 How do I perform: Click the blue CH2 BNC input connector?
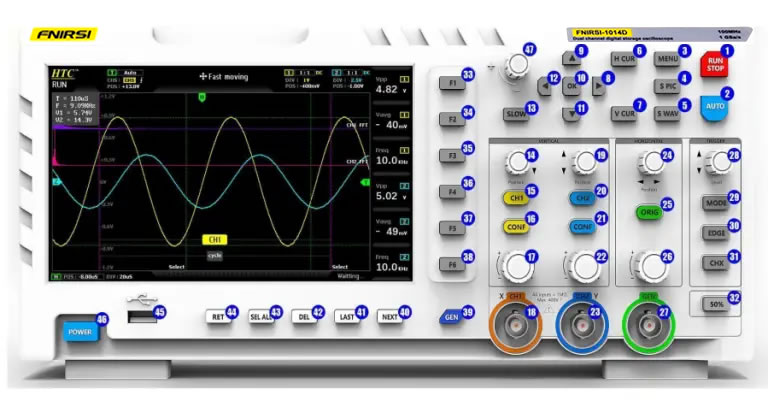(582, 324)
